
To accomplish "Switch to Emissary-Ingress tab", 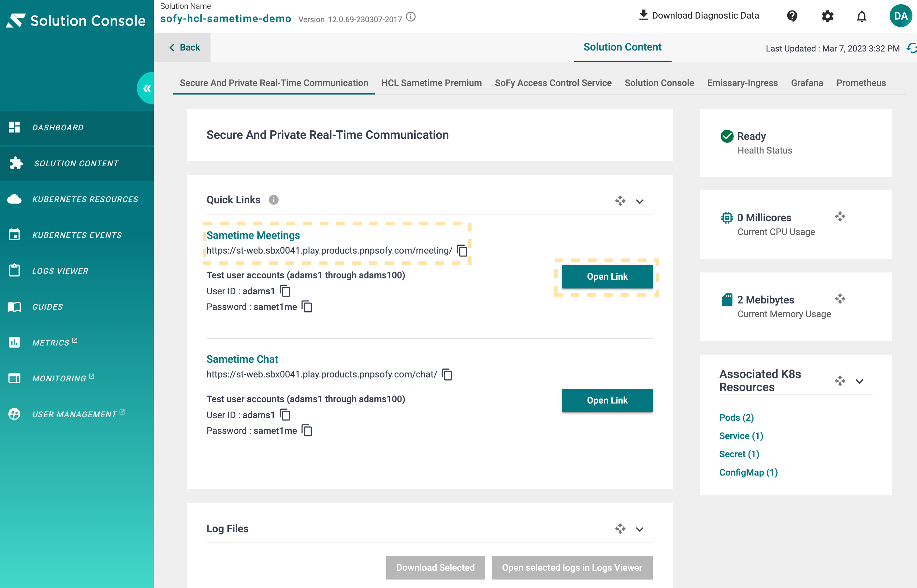I will (x=742, y=83).
